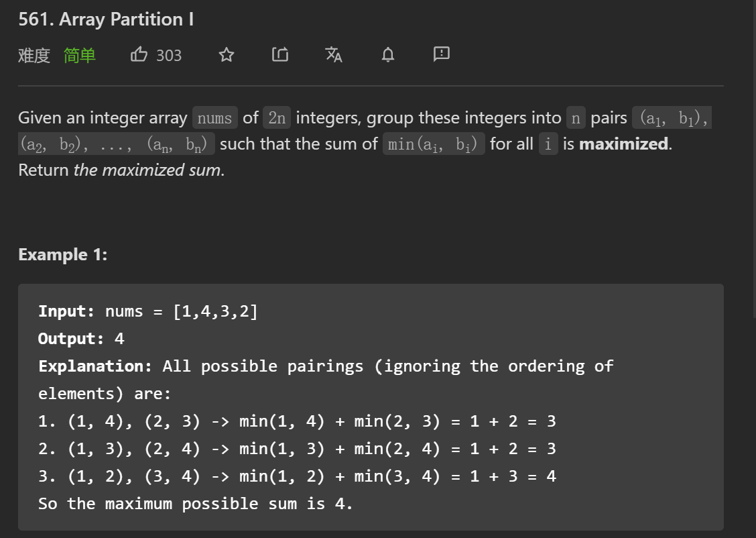This screenshot has height=538, width=756.
Task: Click the 'min(ai, bi)' code snippet
Action: point(433,144)
